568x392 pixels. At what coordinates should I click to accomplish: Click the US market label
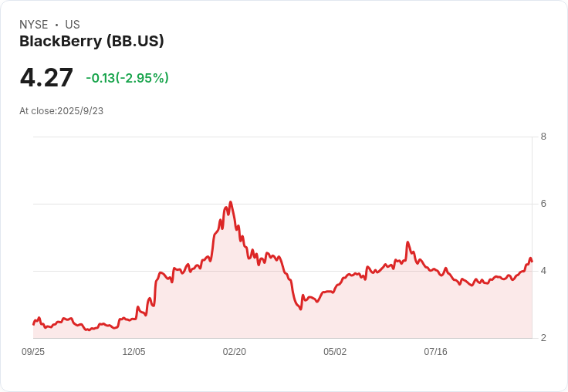coord(73,25)
